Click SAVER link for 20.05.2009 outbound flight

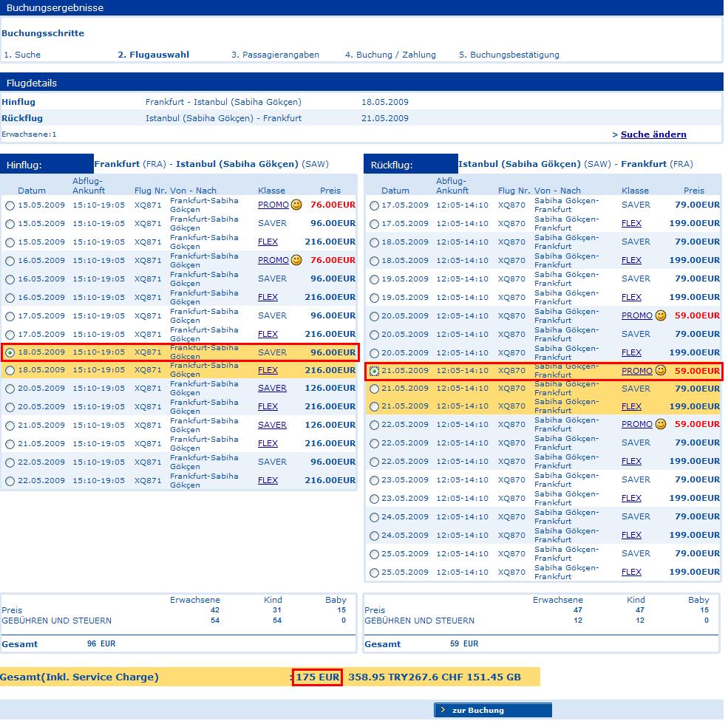click(272, 388)
